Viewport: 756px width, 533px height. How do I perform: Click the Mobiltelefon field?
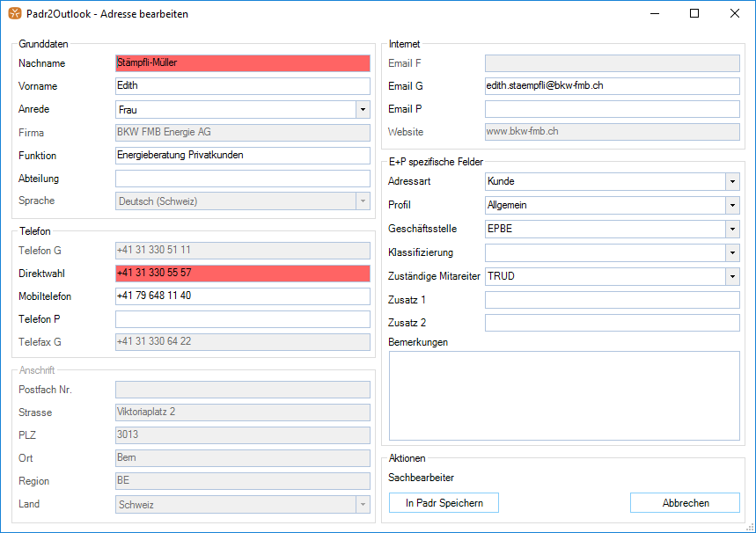[242, 296]
